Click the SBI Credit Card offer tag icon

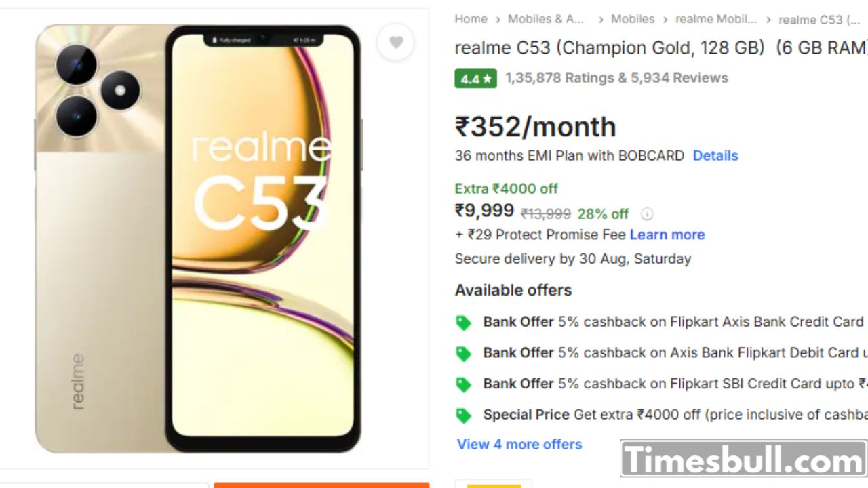(x=464, y=384)
